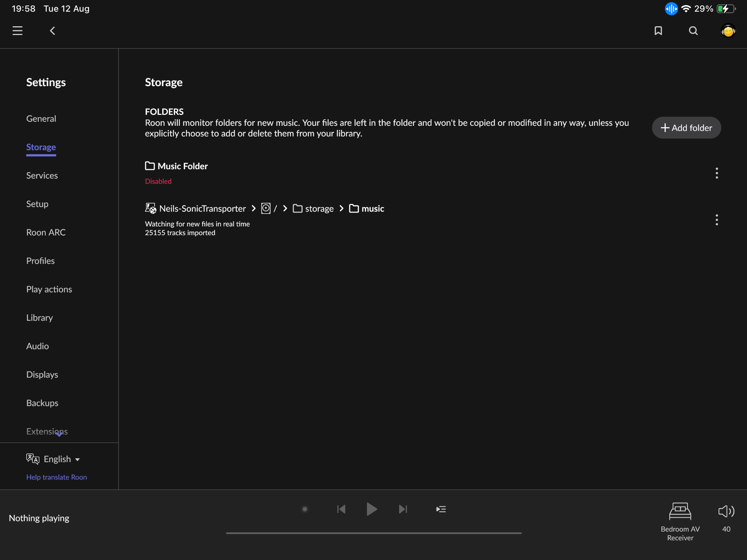
Task: Go to the previous track
Action: tap(341, 509)
